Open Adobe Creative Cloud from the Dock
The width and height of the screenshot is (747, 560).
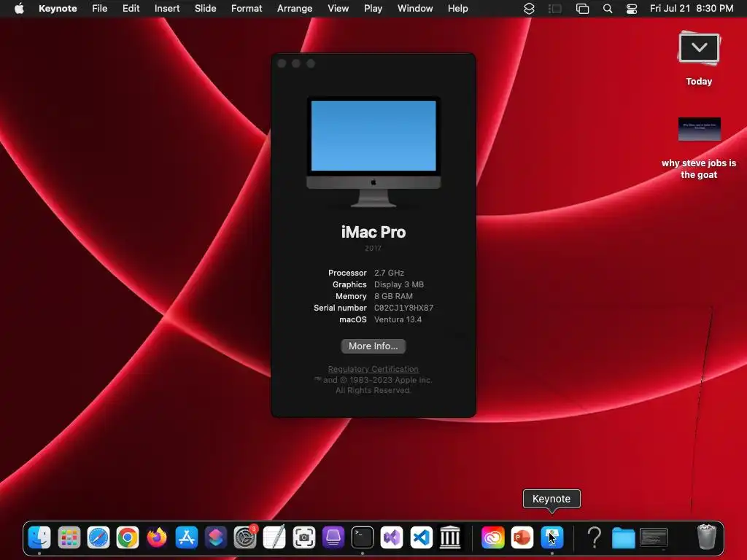point(492,537)
